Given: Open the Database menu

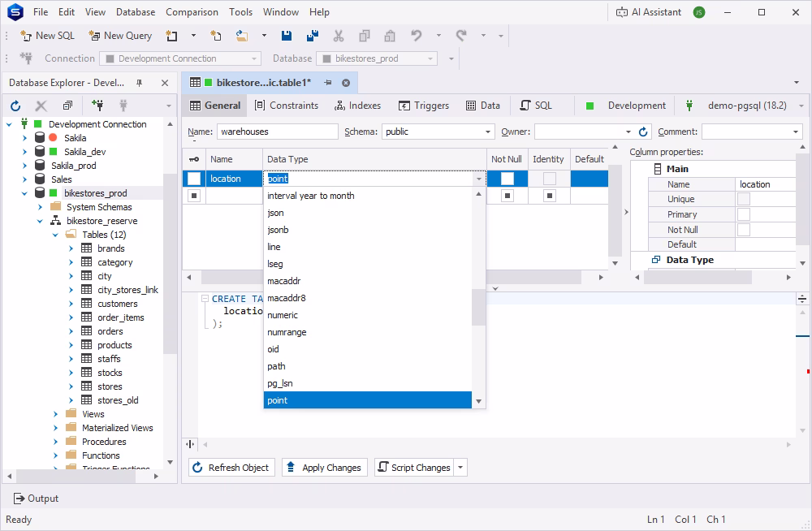Looking at the screenshot, I should [135, 12].
